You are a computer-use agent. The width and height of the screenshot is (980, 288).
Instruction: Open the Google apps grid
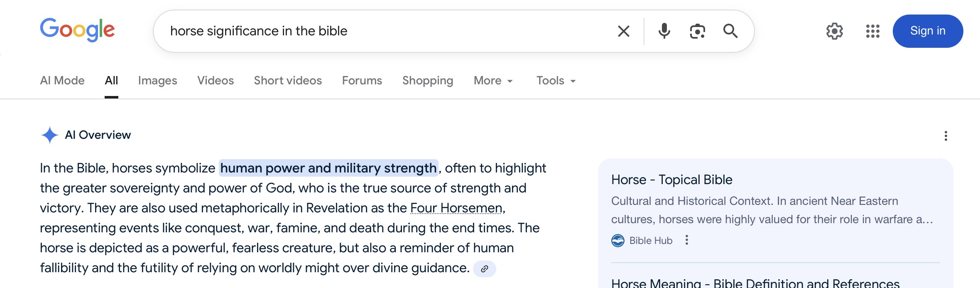click(x=872, y=31)
